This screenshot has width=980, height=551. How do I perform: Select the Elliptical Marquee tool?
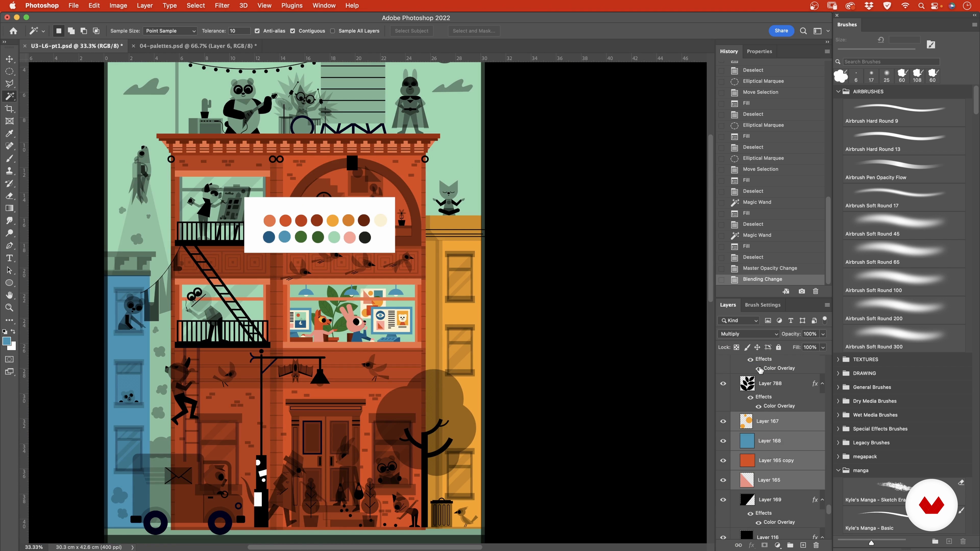coord(9,71)
